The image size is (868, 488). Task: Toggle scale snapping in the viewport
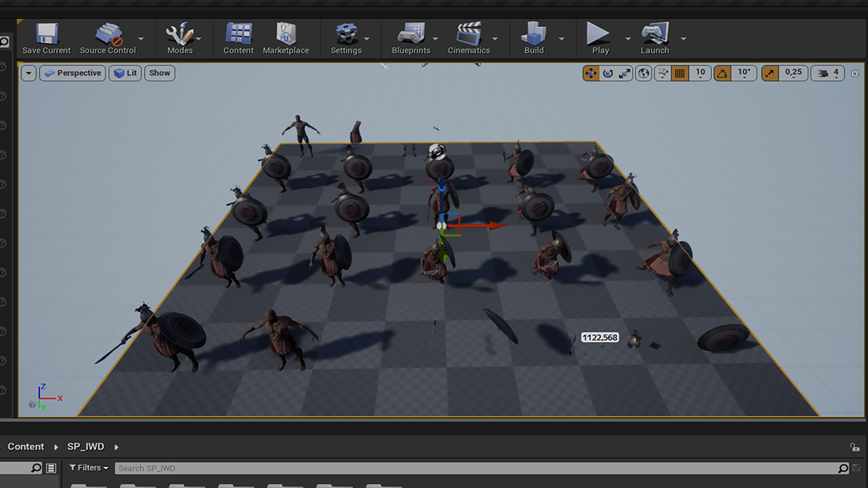[770, 73]
